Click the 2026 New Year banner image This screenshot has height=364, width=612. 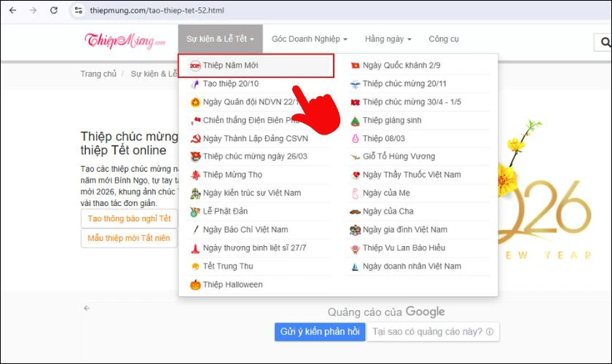click(x=545, y=191)
